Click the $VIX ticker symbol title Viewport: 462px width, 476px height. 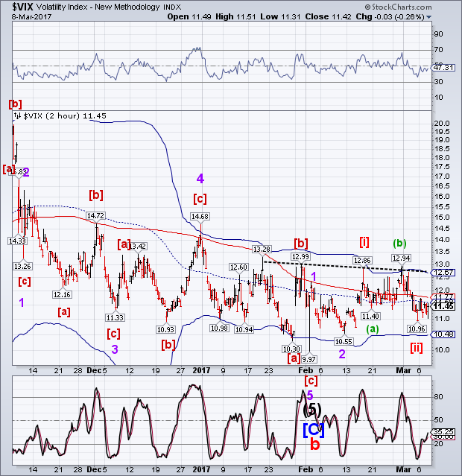[x=23, y=7]
